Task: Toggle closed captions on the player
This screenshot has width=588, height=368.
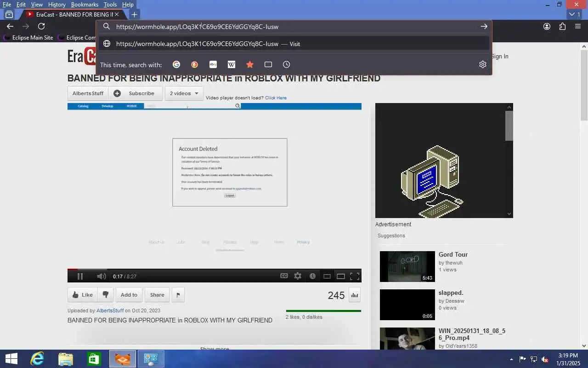Action: 284,276
